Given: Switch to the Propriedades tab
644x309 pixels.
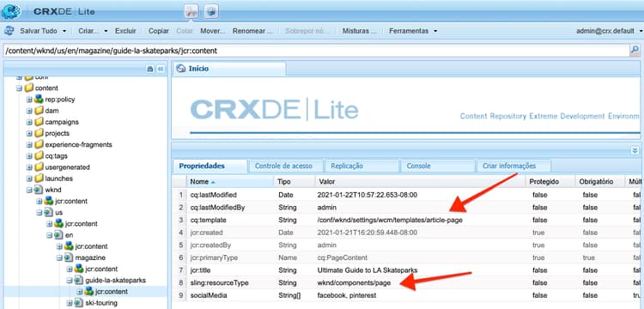Looking at the screenshot, I should click(x=210, y=166).
